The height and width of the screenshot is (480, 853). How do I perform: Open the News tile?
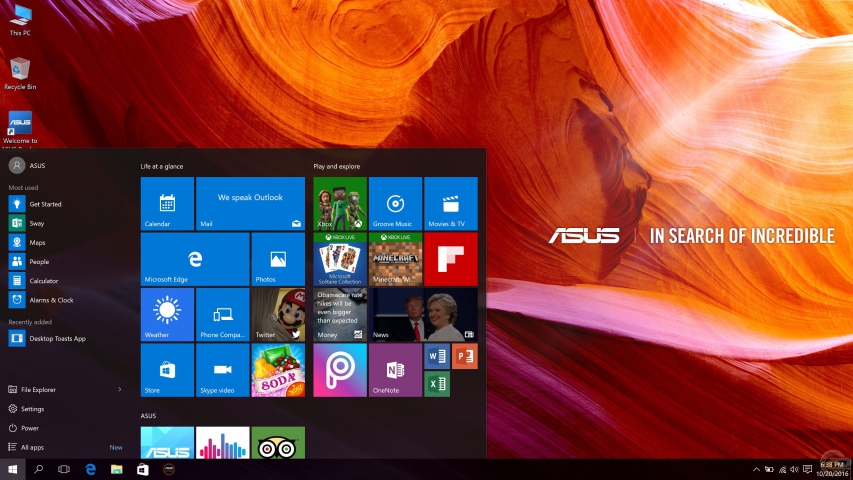click(x=423, y=315)
